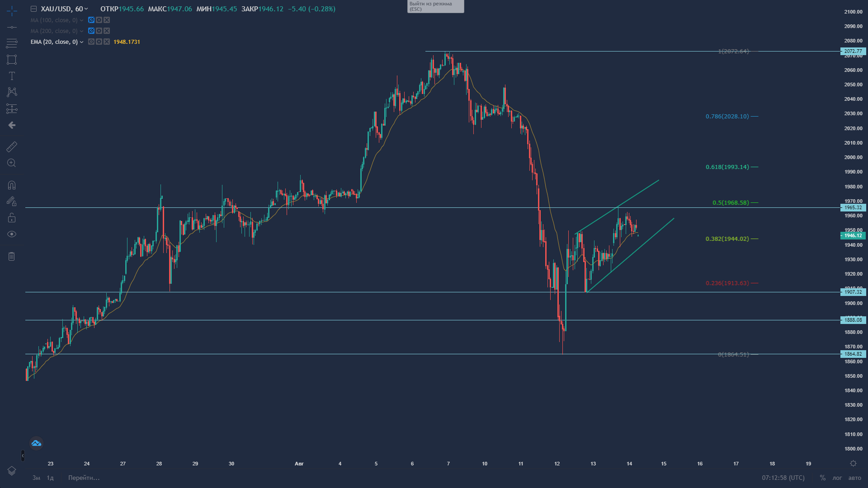Click the TradingView cloud logo badge

[36, 443]
